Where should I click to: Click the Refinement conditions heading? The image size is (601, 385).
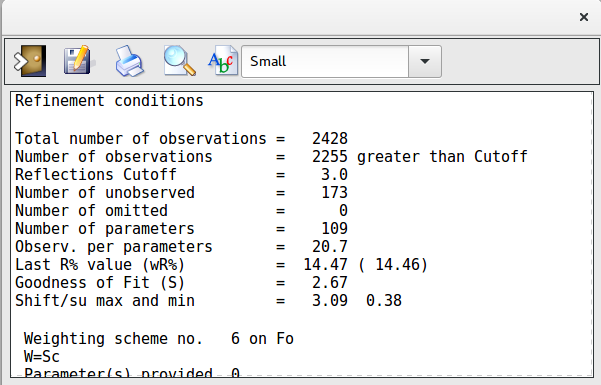[x=109, y=101]
